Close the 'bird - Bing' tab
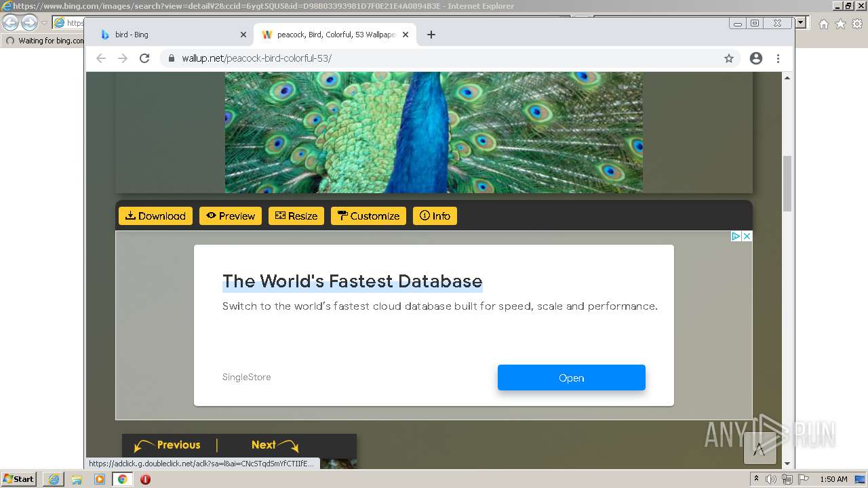Viewport: 868px width, 488px height. (x=243, y=35)
